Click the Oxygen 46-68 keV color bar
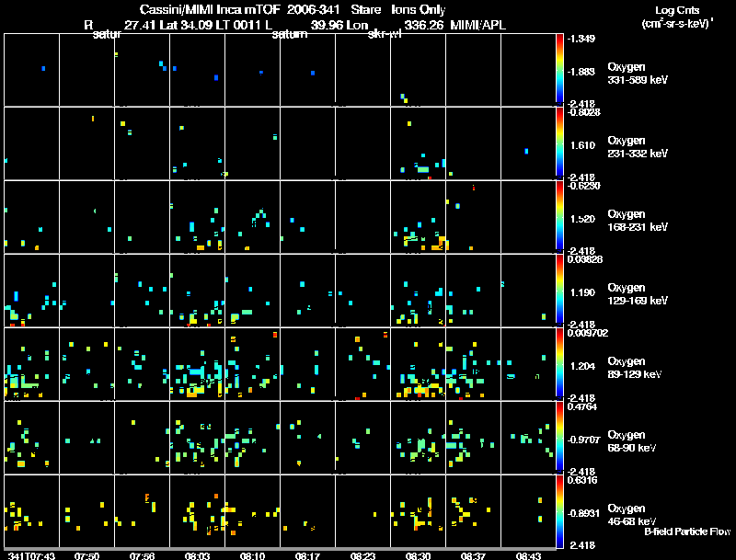 click(x=559, y=511)
